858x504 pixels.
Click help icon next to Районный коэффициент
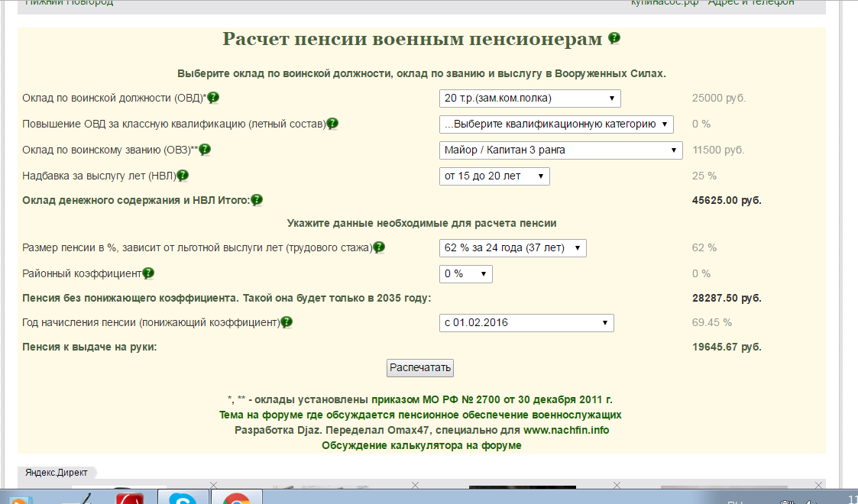tap(148, 273)
